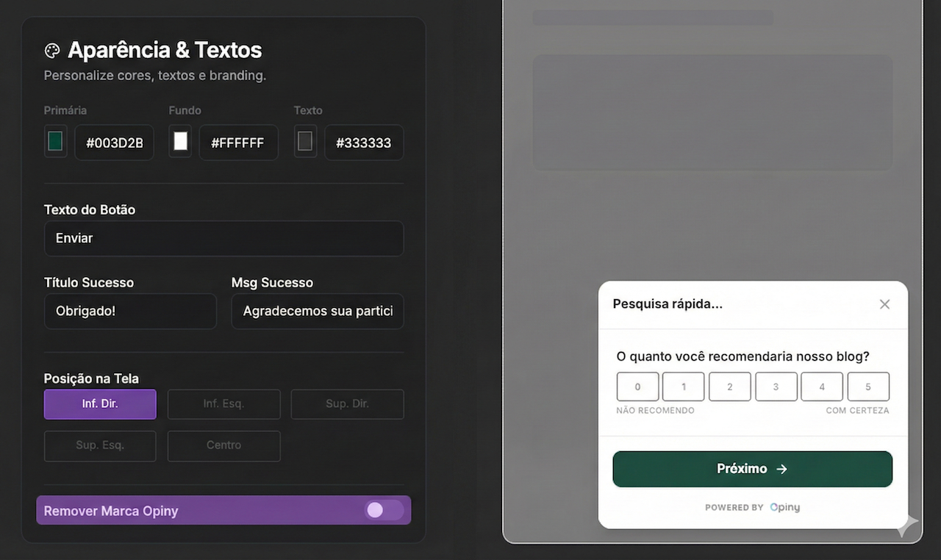This screenshot has height=560, width=941.
Task: Choose the Sup. Dir. screen position
Action: click(347, 404)
